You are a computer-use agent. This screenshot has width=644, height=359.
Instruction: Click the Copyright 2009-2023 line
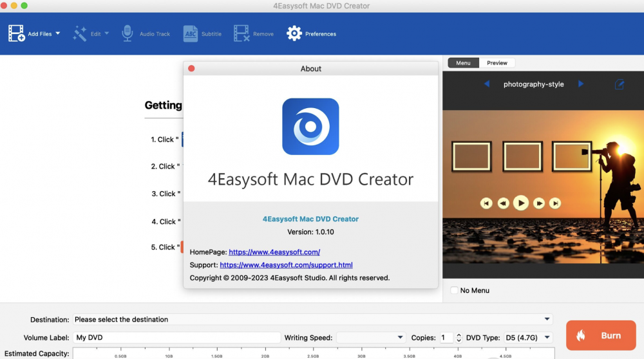click(290, 278)
